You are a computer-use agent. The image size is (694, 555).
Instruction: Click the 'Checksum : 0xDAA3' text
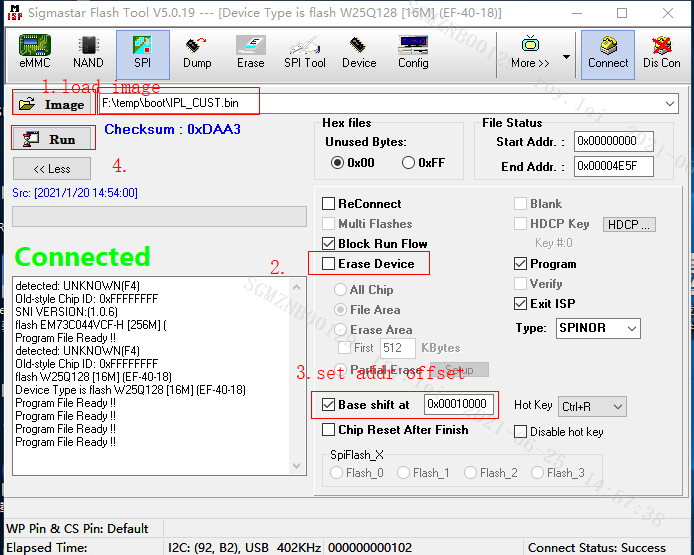pos(172,129)
